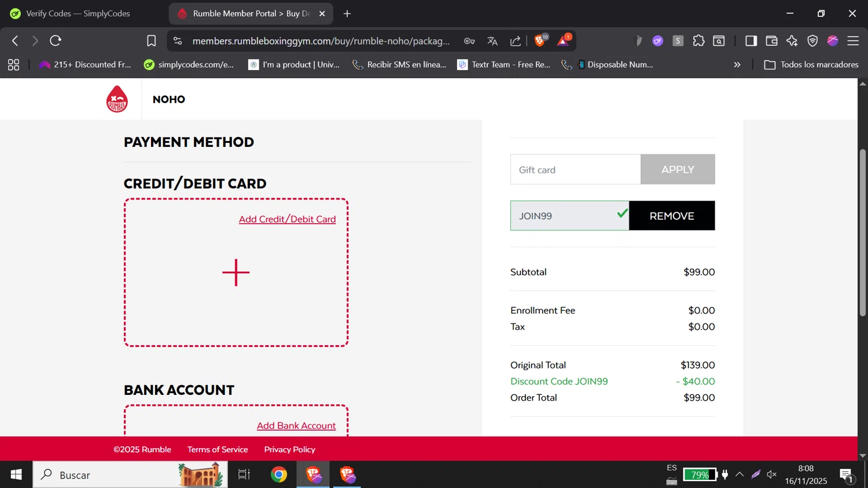
Task: Open Terms of Service footer link
Action: (218, 449)
